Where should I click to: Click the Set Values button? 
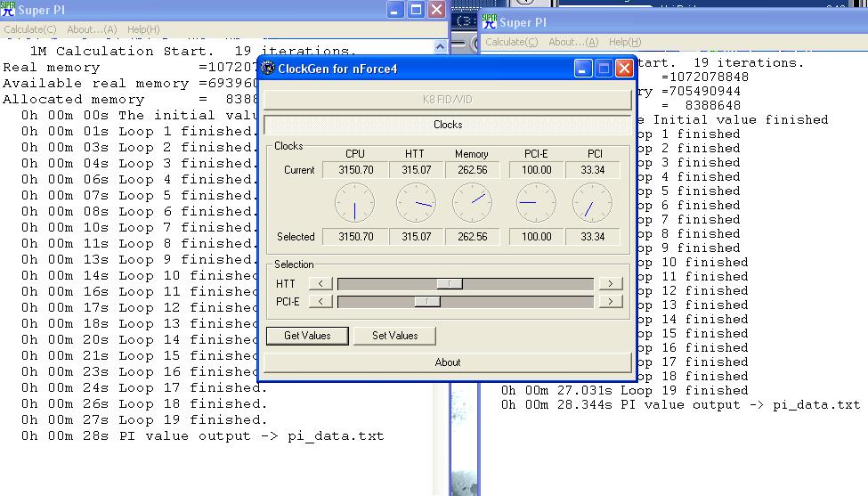(x=394, y=336)
